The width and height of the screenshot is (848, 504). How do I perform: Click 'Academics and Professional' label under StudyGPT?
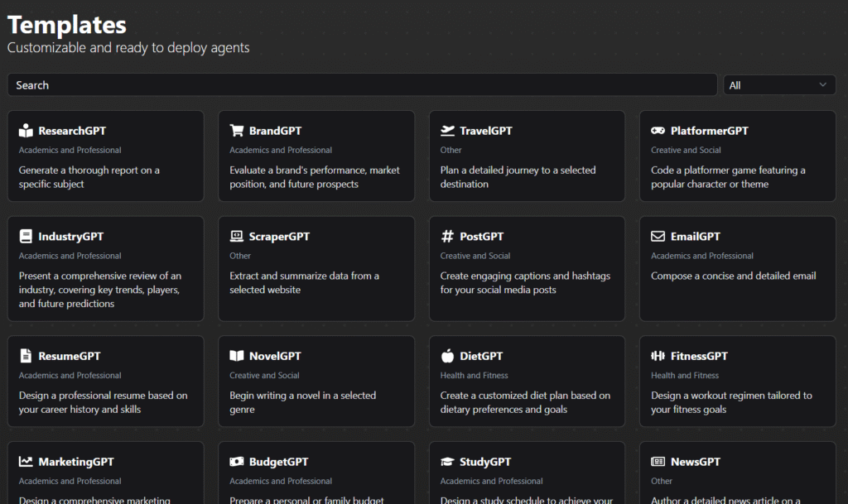click(491, 482)
